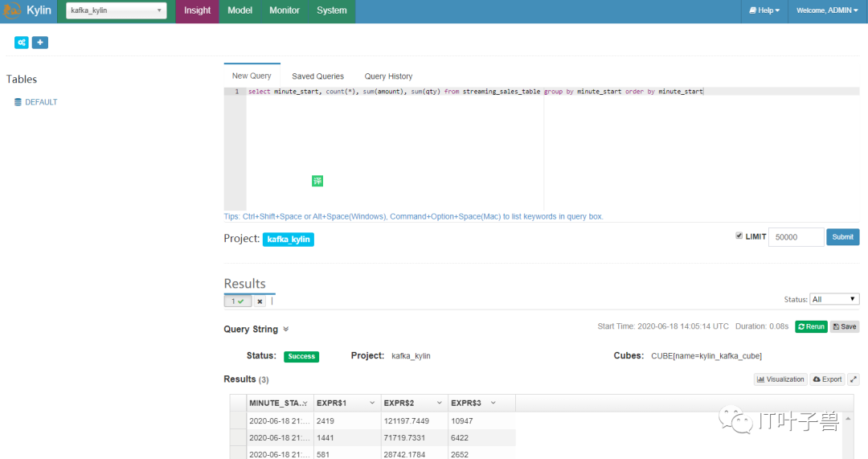This screenshot has width=868, height=459.
Task: Select result tab number 1
Action: tap(237, 301)
